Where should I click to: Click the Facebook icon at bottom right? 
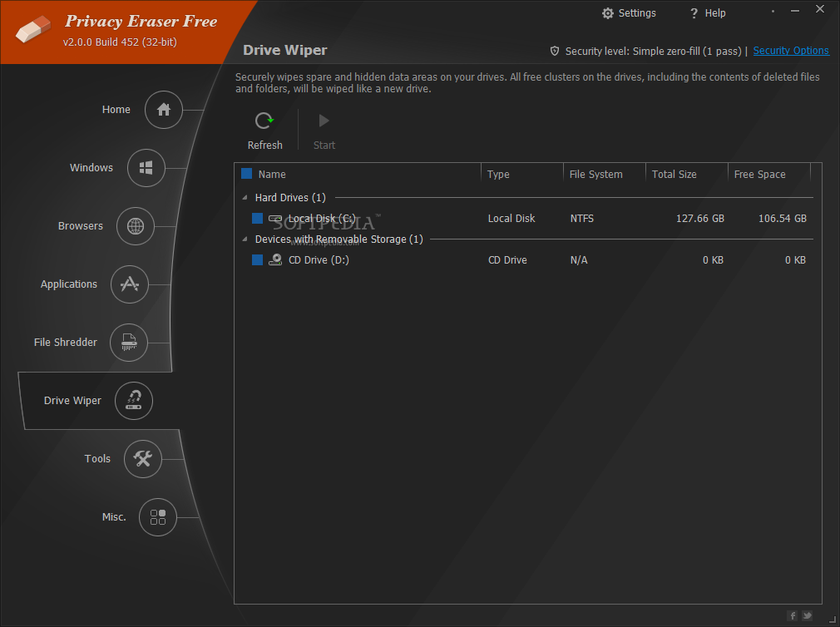[x=793, y=615]
